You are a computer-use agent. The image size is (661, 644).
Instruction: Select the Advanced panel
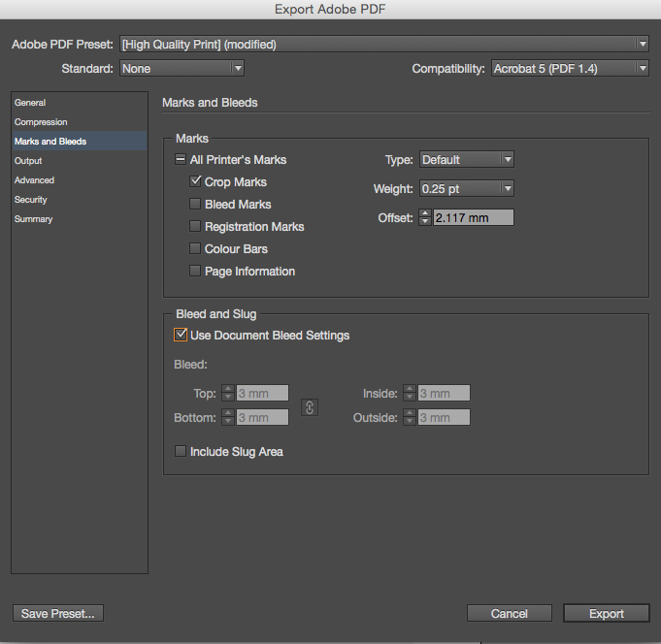click(80, 179)
